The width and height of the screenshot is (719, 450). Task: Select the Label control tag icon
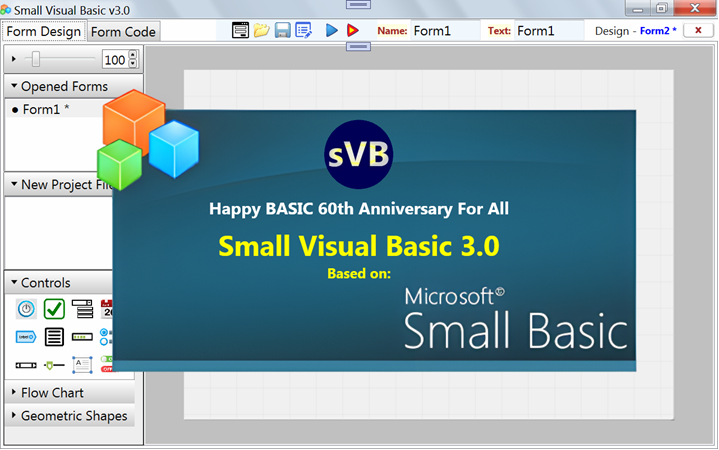click(26, 337)
